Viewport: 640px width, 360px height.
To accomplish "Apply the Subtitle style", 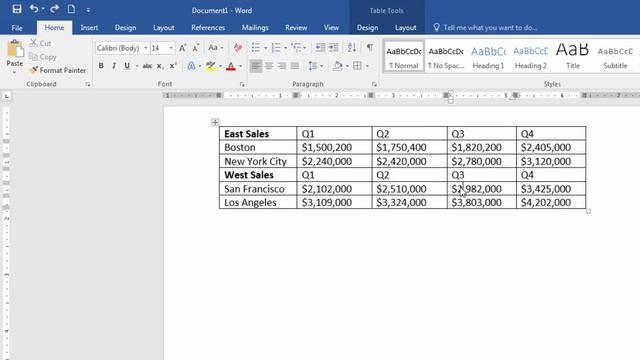I will click(x=615, y=56).
